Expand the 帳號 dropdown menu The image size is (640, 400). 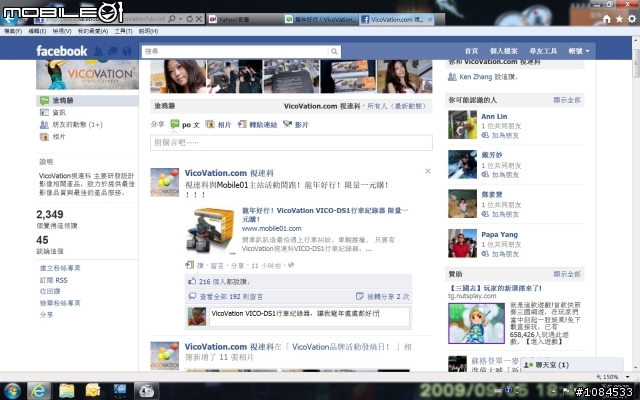[x=579, y=51]
